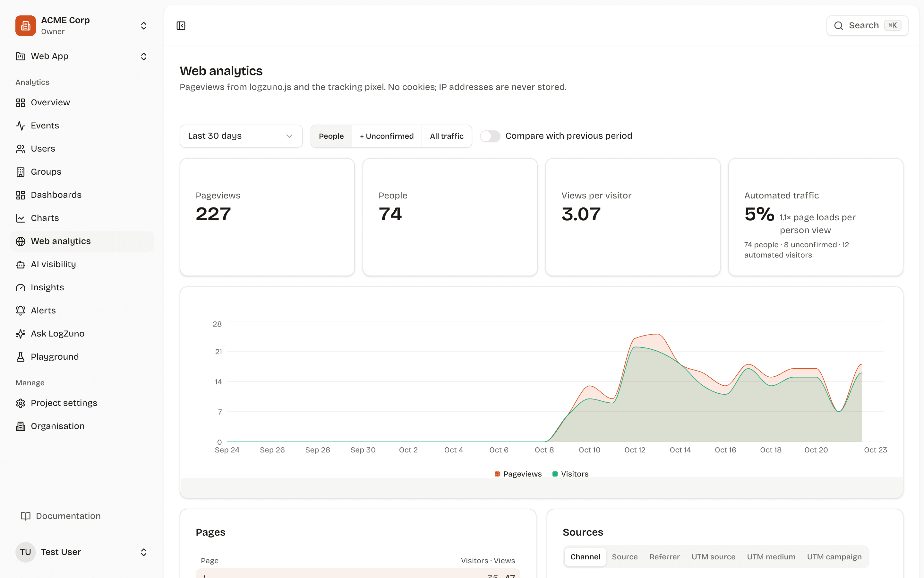
Task: Switch to the UTM medium tab
Action: point(771,557)
